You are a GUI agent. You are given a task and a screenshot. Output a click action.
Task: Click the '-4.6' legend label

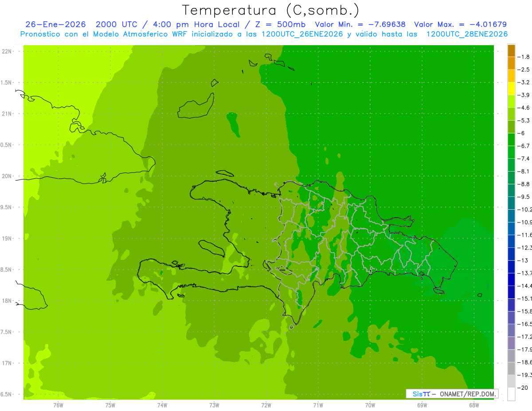[x=524, y=108]
